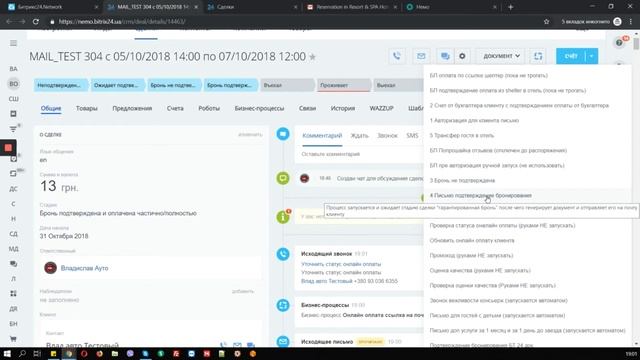Switch to the Товары tab
Viewport: 640px width, 360px height.
coord(87,108)
